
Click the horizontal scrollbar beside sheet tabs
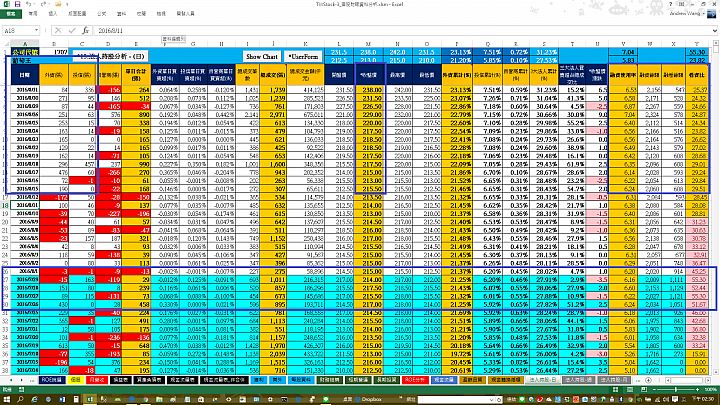click(x=687, y=380)
